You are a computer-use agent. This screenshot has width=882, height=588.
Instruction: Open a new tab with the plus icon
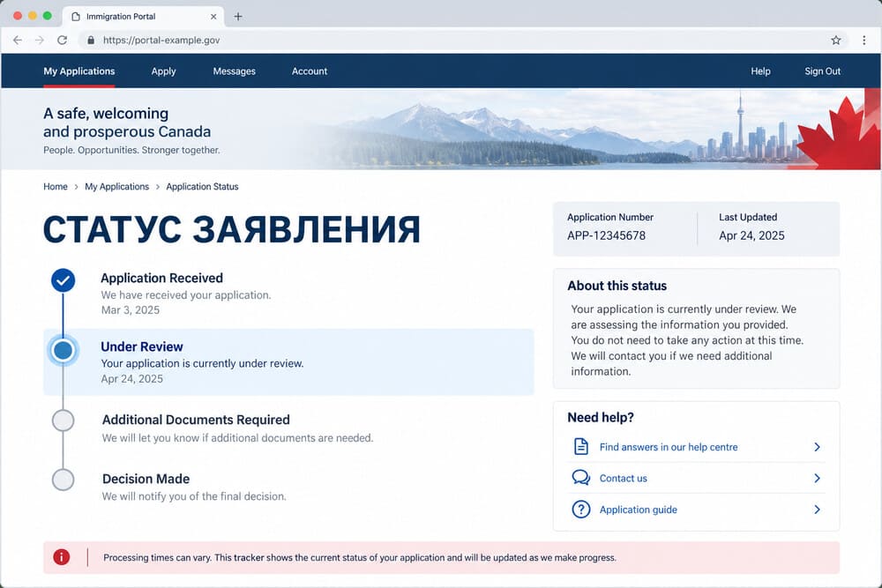tap(238, 16)
